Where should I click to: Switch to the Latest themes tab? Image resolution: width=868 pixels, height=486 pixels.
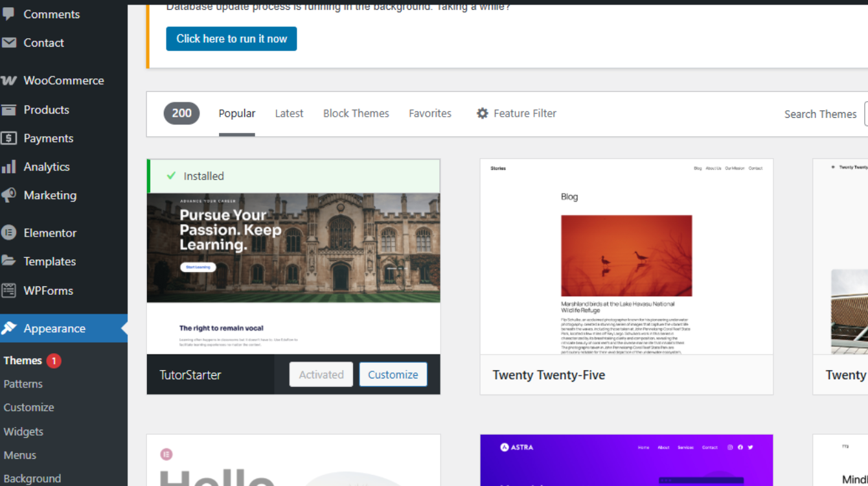pos(289,113)
